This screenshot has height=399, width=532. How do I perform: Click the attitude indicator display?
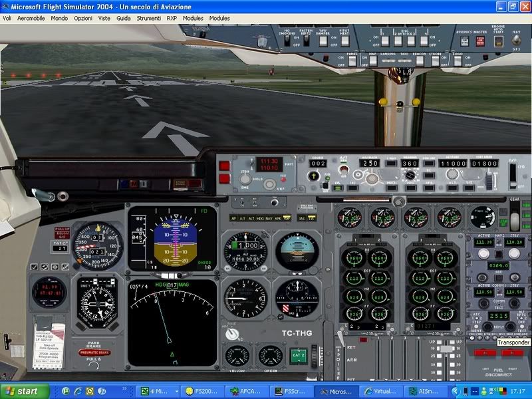(172, 239)
